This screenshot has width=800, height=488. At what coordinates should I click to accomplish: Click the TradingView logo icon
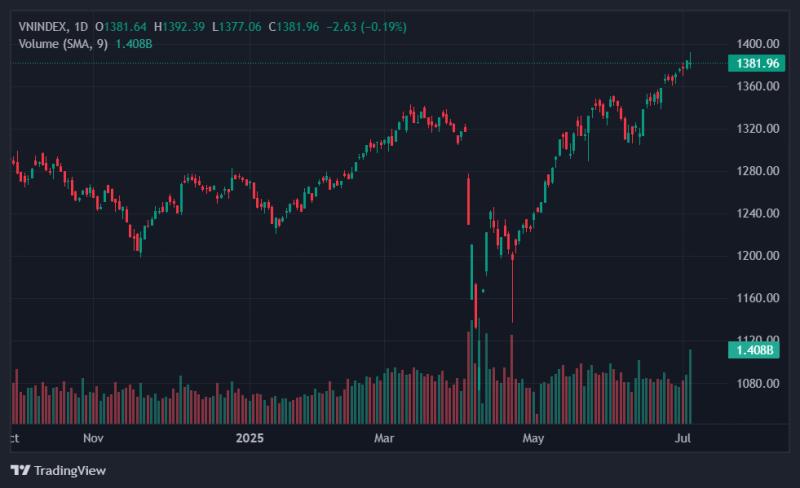[20, 470]
